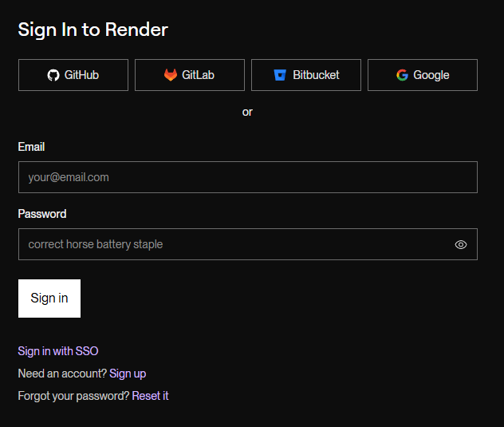The height and width of the screenshot is (427, 504).
Task: Click the Password field label
Action: click(x=42, y=214)
